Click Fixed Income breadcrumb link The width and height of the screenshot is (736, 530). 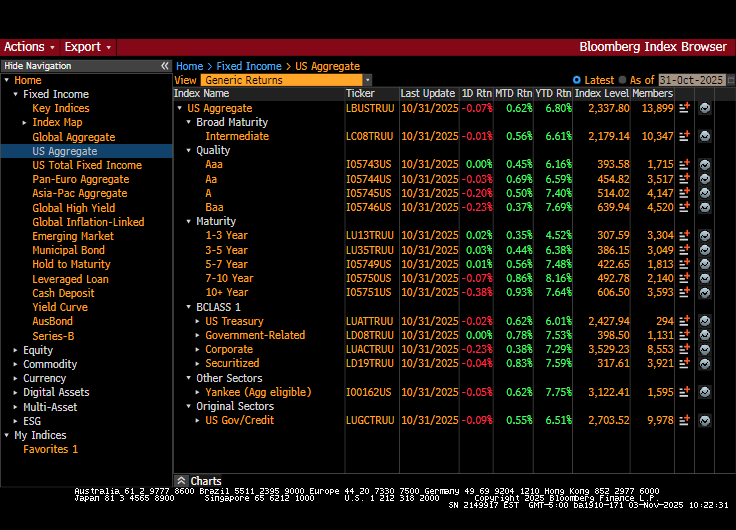pyautogui.click(x=249, y=66)
